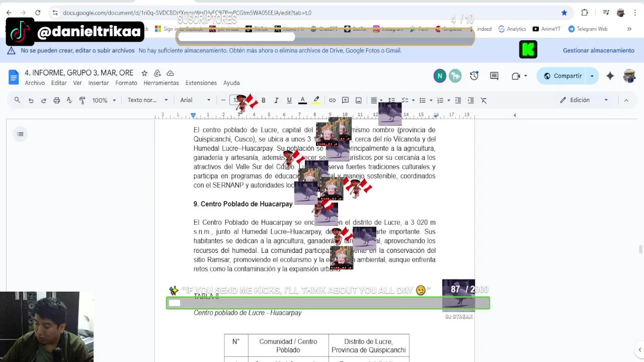This screenshot has height=362, width=644.
Task: Click the green N collaborator avatar
Action: point(440,76)
